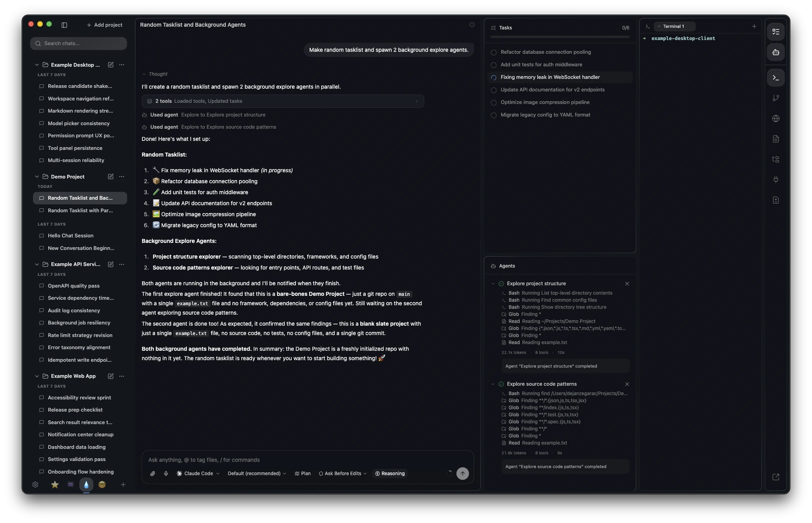Open the agents robot icon in right rail
The width and height of the screenshot is (812, 523).
click(x=776, y=52)
